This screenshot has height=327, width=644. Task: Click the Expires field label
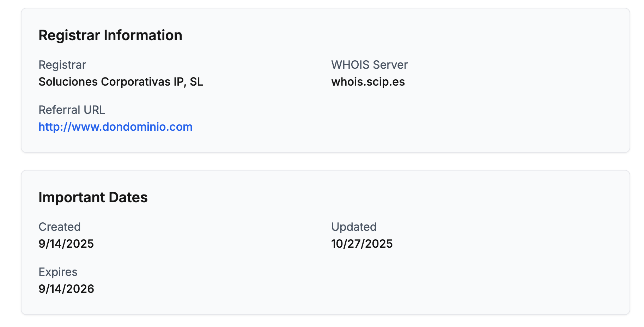pos(58,272)
